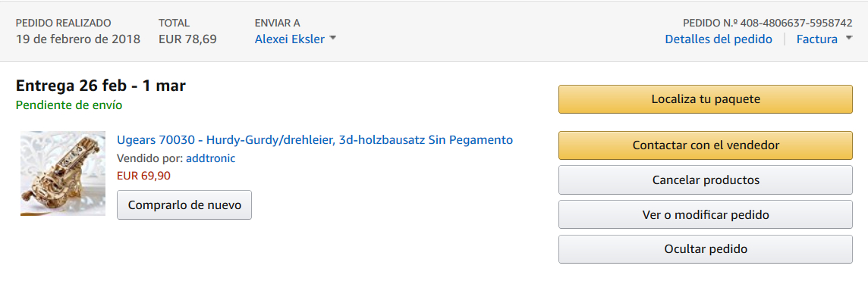This screenshot has height=281, width=868.
Task: Click the EUR 69,90 item price
Action: click(x=143, y=176)
